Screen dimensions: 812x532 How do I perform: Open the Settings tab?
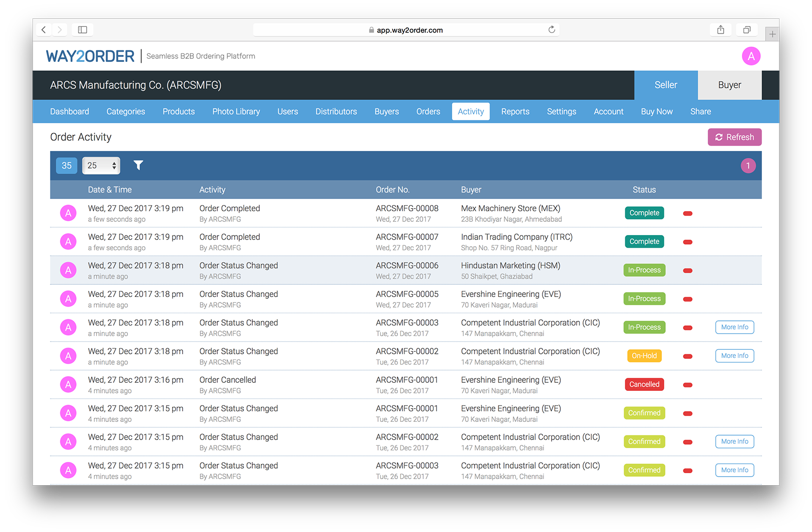561,112
